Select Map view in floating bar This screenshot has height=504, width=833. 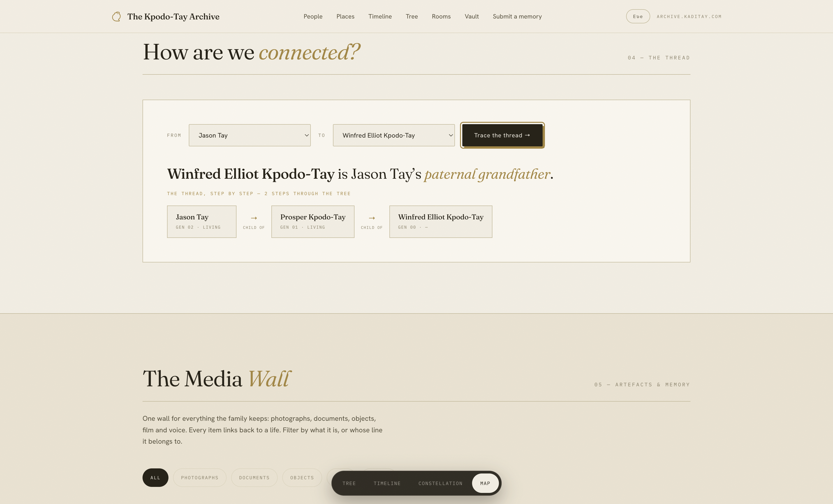[485, 483]
